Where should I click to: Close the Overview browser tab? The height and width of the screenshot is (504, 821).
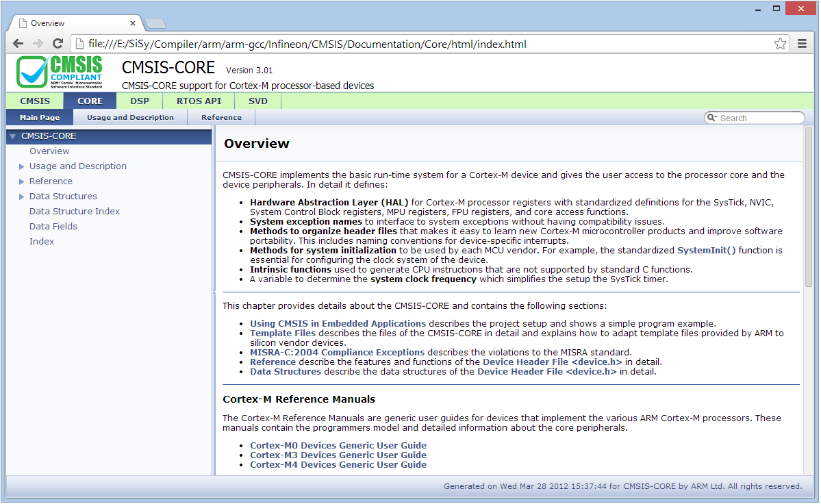tap(133, 23)
